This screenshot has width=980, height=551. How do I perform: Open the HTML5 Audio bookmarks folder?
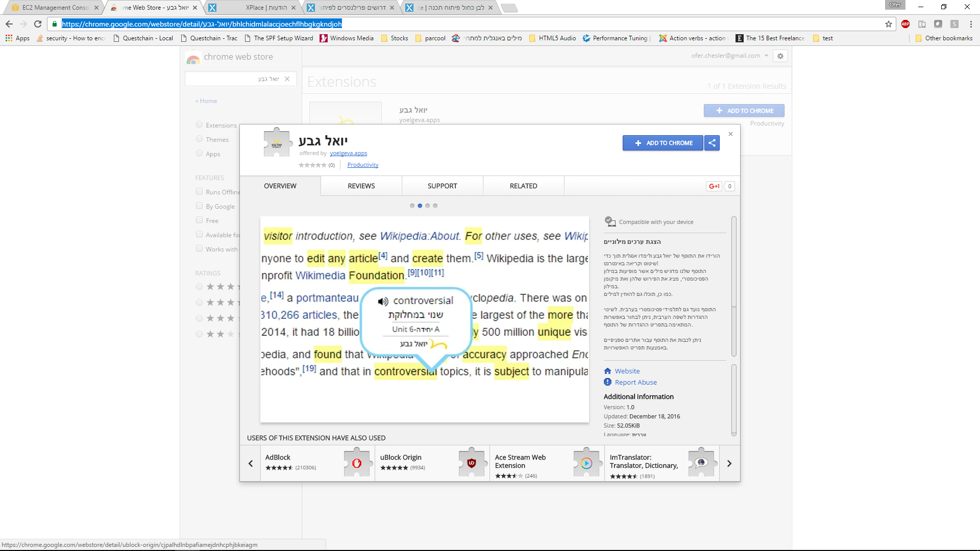pos(552,38)
